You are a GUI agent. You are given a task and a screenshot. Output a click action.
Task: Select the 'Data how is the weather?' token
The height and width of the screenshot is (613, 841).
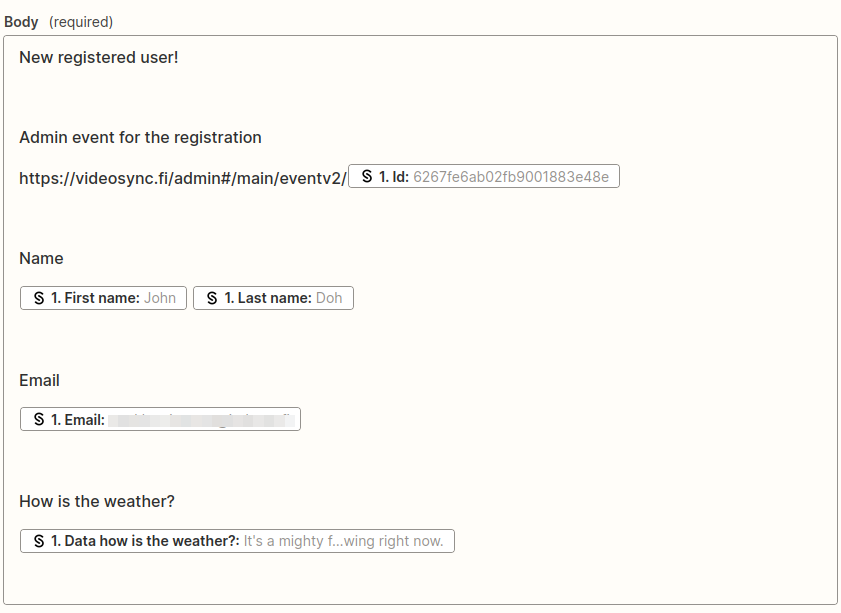pos(237,540)
